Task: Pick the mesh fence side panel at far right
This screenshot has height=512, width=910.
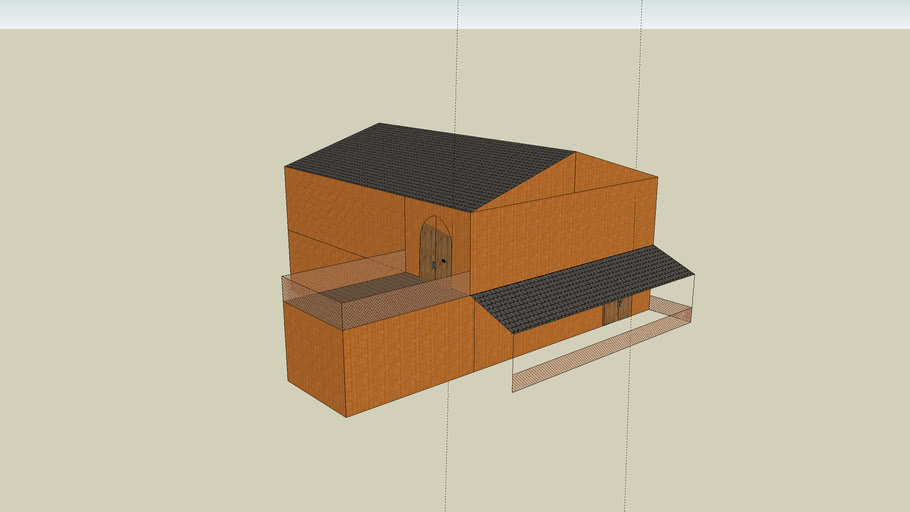Action: pyautogui.click(x=671, y=306)
